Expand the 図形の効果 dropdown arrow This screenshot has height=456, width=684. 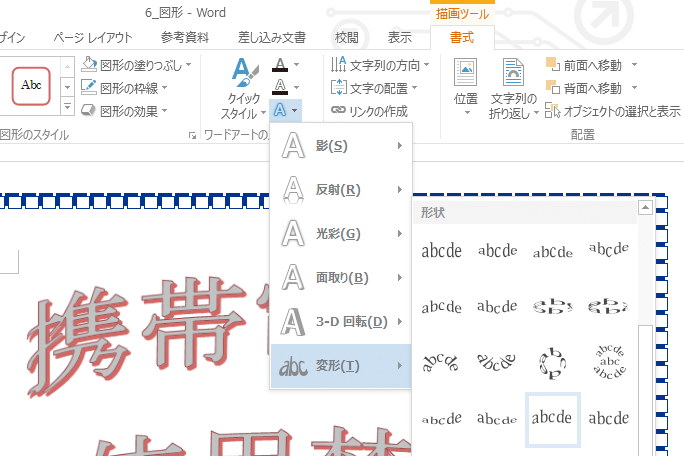click(x=164, y=110)
